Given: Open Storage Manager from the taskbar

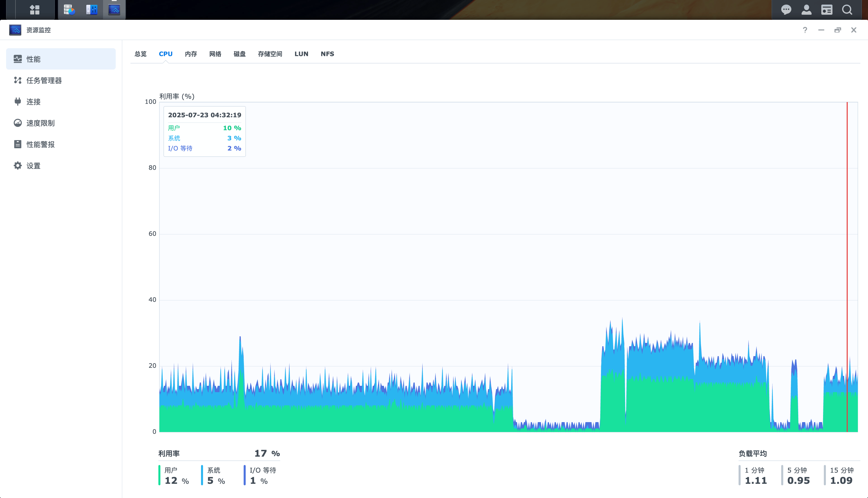Looking at the screenshot, I should [70, 10].
